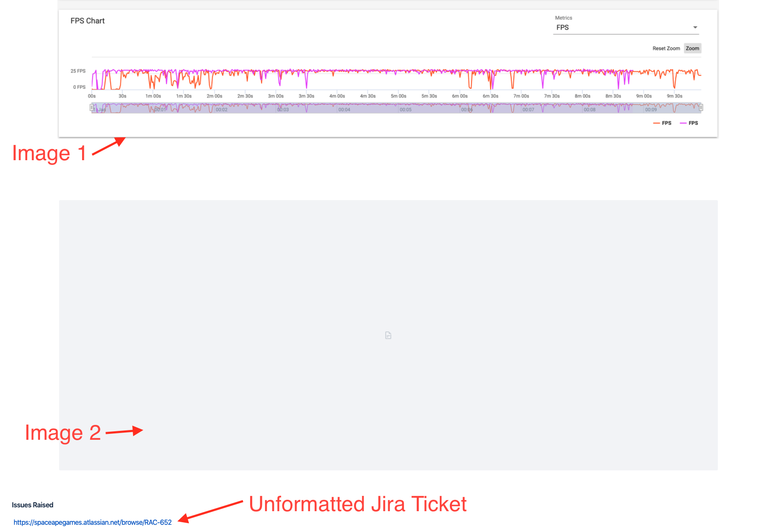Open the RAC-652 Jira ticket link
The width and height of the screenshot is (771, 532).
coord(93,522)
